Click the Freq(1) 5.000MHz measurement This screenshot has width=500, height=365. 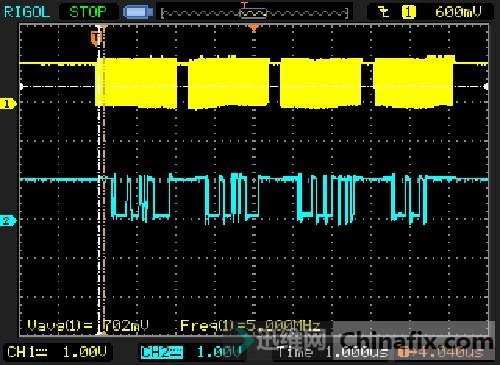pyautogui.click(x=250, y=326)
